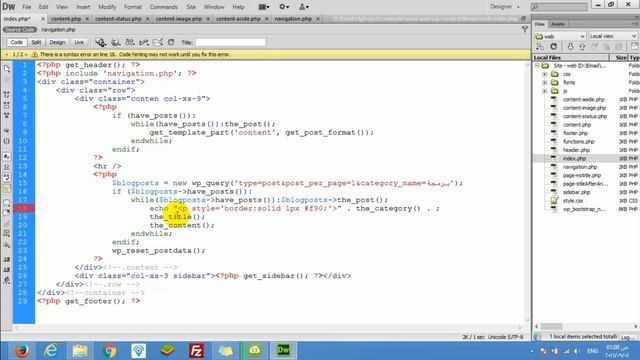640x360 pixels.
Task: Switch to the content.php document tab
Action: [66, 19]
